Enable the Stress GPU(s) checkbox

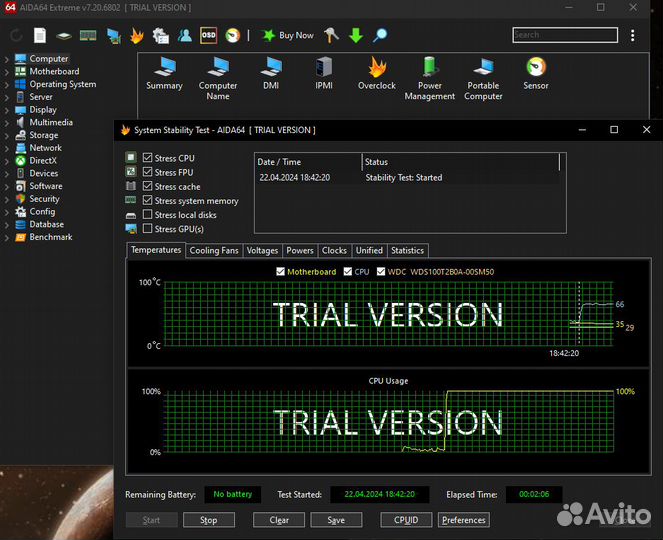[x=147, y=228]
